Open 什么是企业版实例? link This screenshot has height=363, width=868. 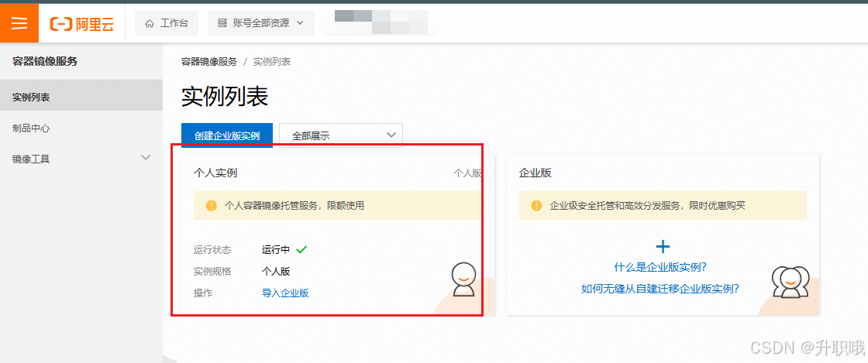point(660,268)
